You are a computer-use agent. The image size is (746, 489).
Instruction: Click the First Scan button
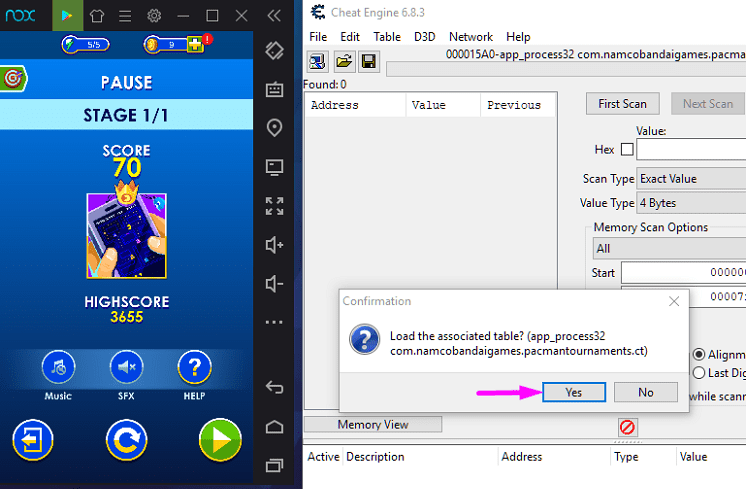[622, 104]
